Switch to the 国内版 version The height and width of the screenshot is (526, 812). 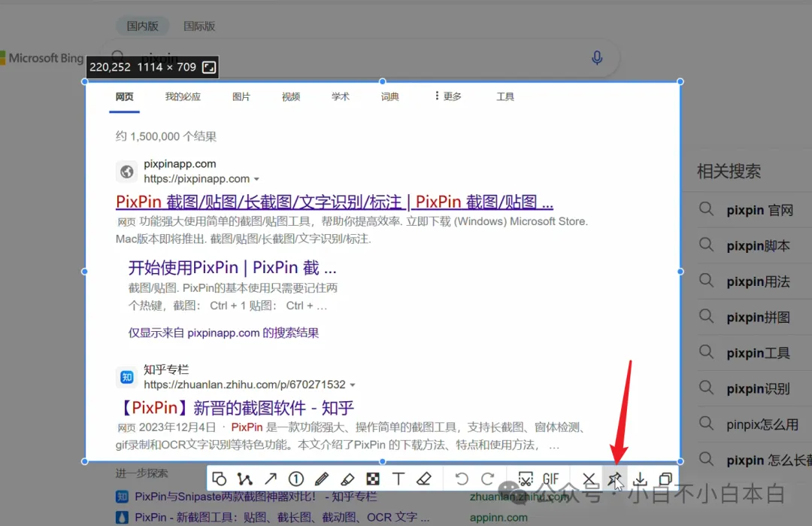tap(142, 26)
